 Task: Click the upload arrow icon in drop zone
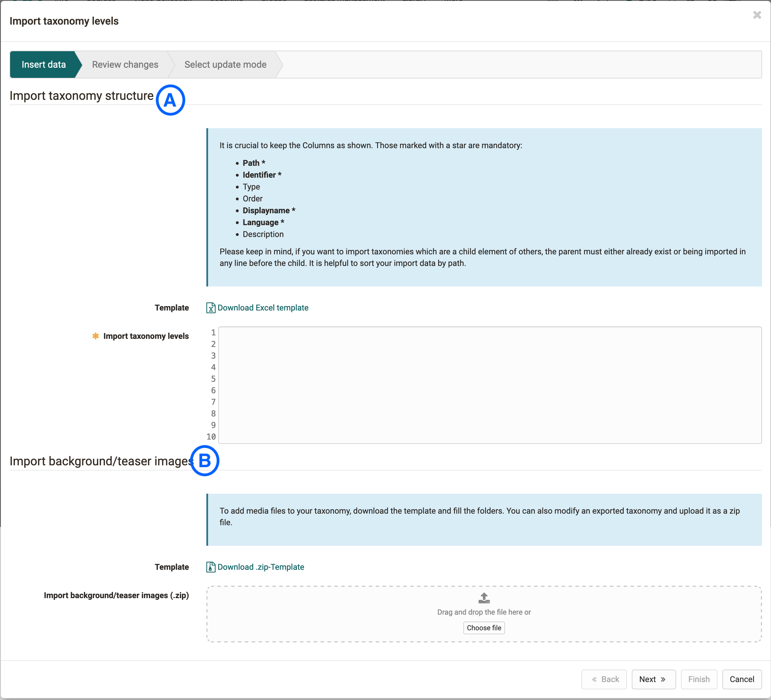[484, 598]
